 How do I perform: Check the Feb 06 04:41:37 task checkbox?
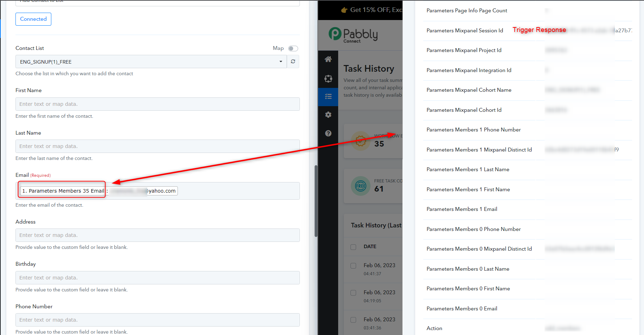[x=353, y=266]
